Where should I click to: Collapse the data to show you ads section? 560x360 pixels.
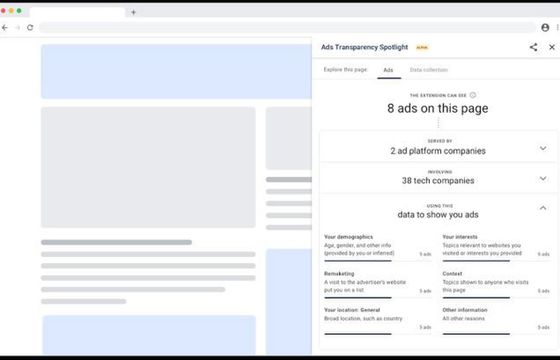[543, 208]
